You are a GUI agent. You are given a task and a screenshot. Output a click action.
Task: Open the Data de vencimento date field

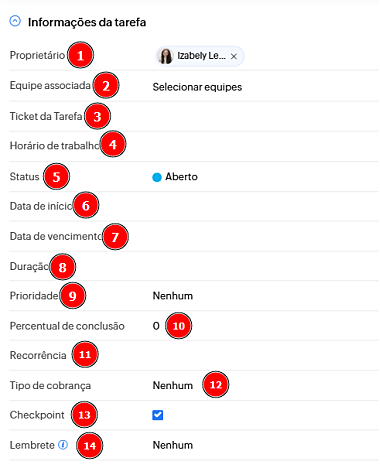(265, 236)
